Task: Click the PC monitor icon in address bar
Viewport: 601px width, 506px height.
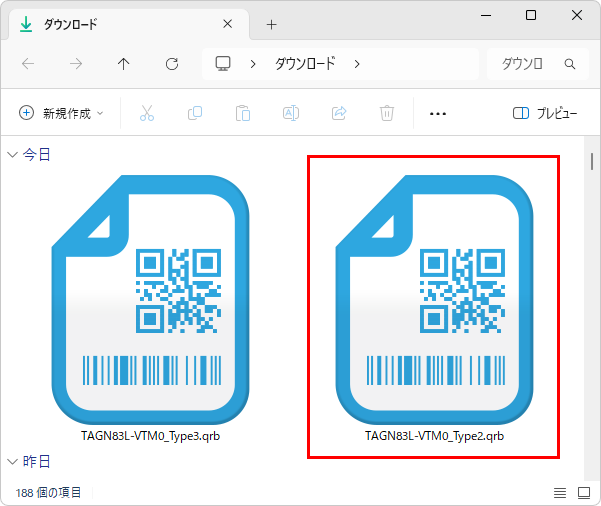Action: click(x=223, y=64)
